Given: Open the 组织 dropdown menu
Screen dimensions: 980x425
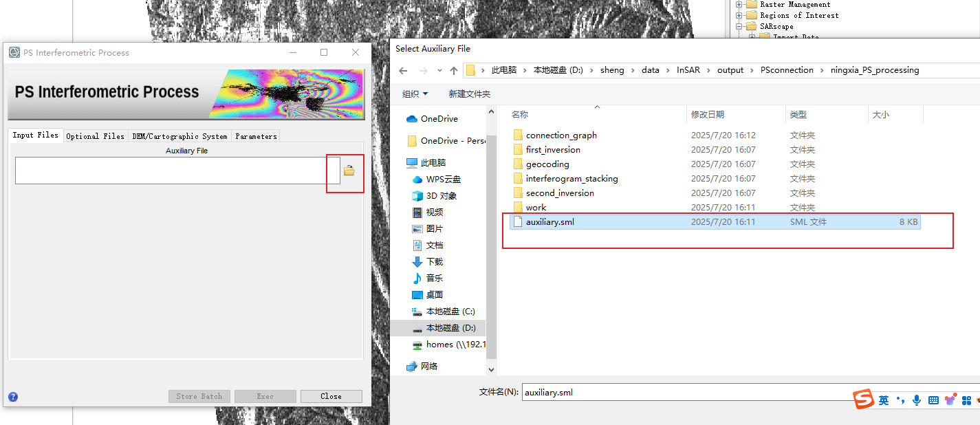Looking at the screenshot, I should [x=411, y=93].
